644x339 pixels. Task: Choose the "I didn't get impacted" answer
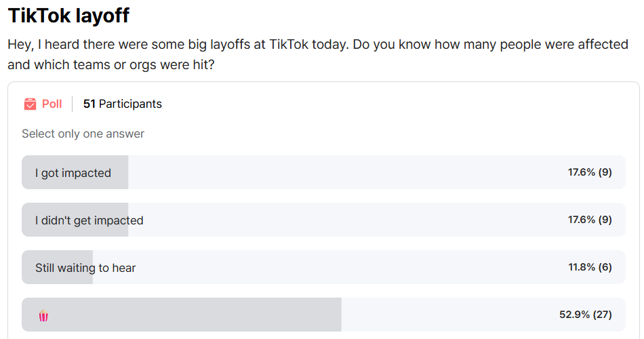coord(323,220)
